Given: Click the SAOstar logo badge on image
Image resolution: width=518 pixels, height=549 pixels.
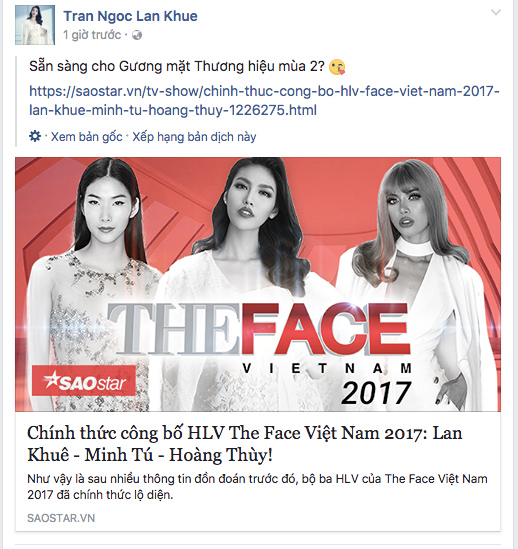Looking at the screenshot, I should pyautogui.click(x=84, y=381).
